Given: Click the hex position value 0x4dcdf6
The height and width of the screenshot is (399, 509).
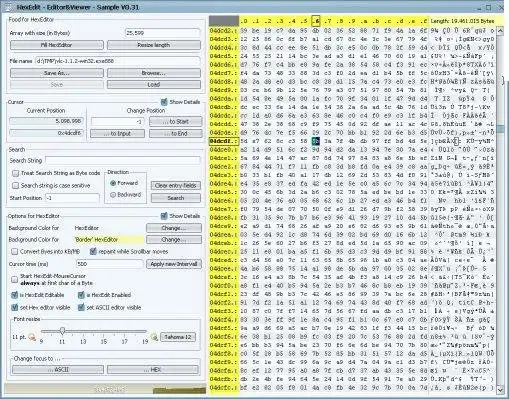Looking at the screenshot, I should [x=46, y=133].
